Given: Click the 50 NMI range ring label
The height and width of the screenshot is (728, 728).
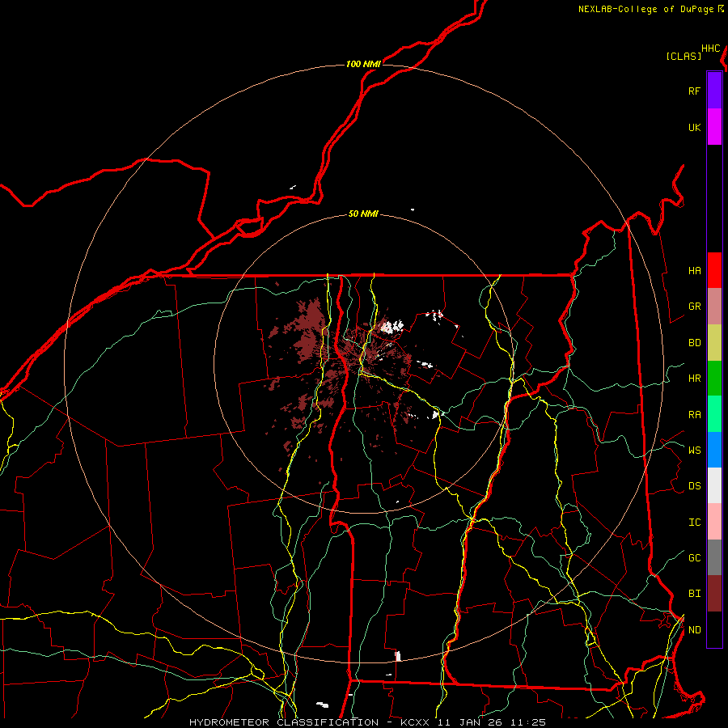Looking at the screenshot, I should click(363, 214).
